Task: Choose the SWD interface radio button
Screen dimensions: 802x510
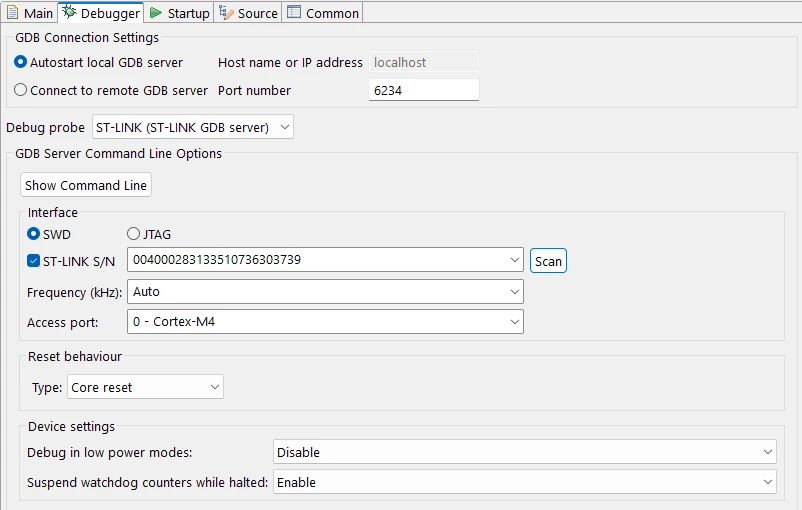Action: pyautogui.click(x=33, y=234)
